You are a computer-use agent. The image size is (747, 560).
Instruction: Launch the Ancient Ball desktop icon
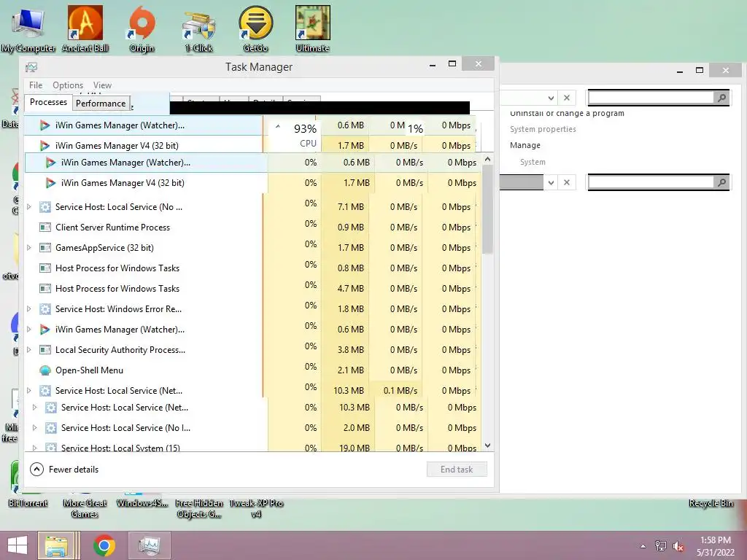tap(85, 28)
